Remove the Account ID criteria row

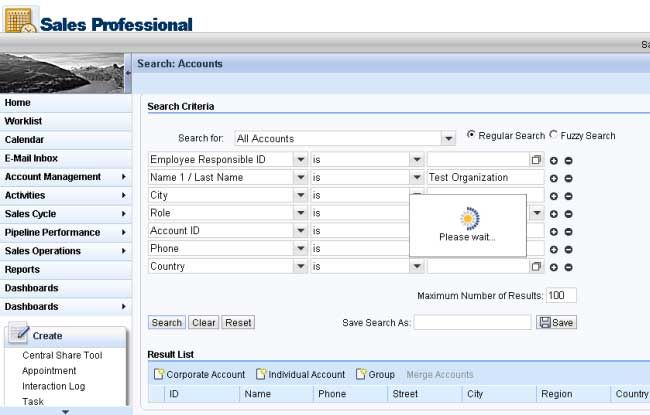(568, 232)
